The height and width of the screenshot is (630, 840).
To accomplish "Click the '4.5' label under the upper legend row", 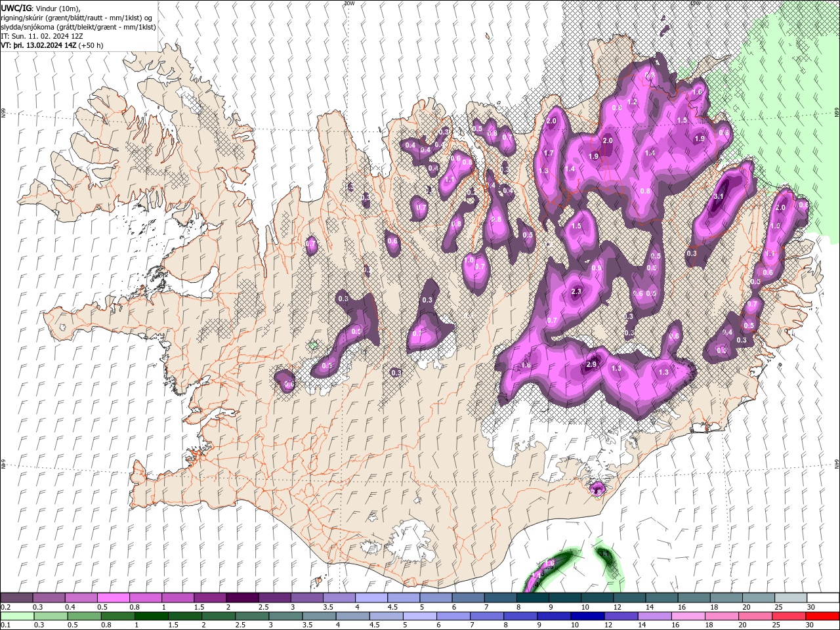I will [392, 607].
